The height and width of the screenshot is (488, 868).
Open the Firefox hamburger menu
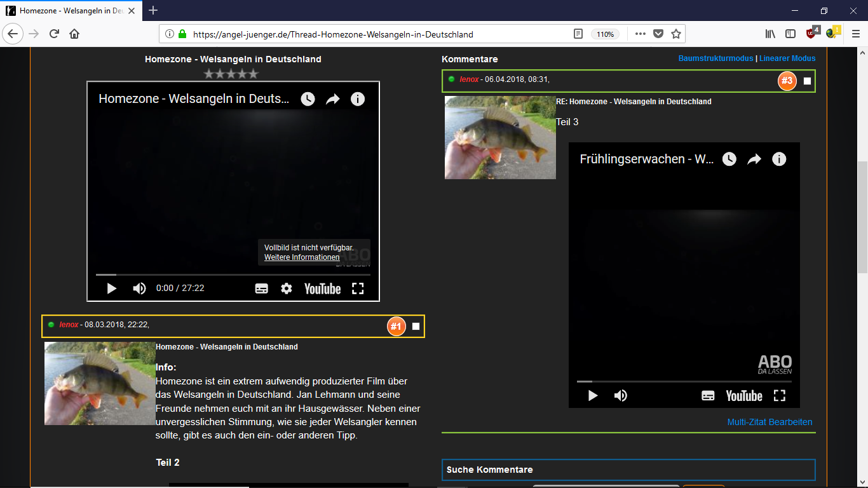pos(856,34)
